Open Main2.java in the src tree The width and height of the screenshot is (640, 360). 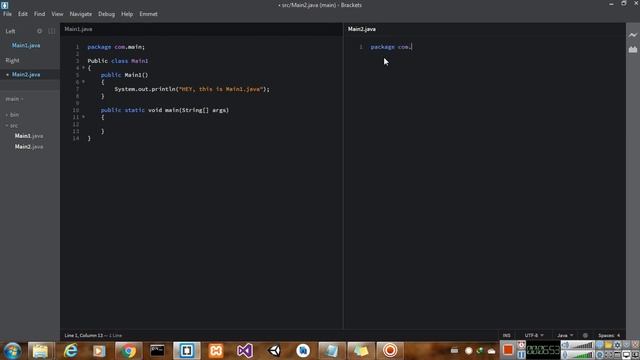point(29,147)
